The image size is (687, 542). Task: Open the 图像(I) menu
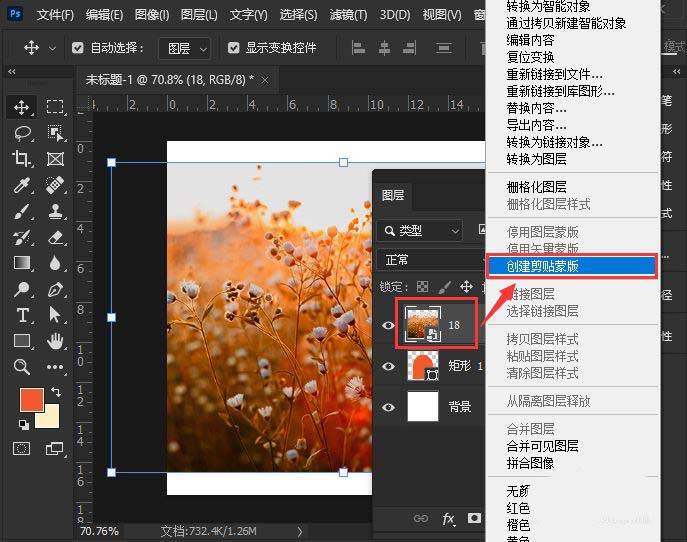coord(152,15)
